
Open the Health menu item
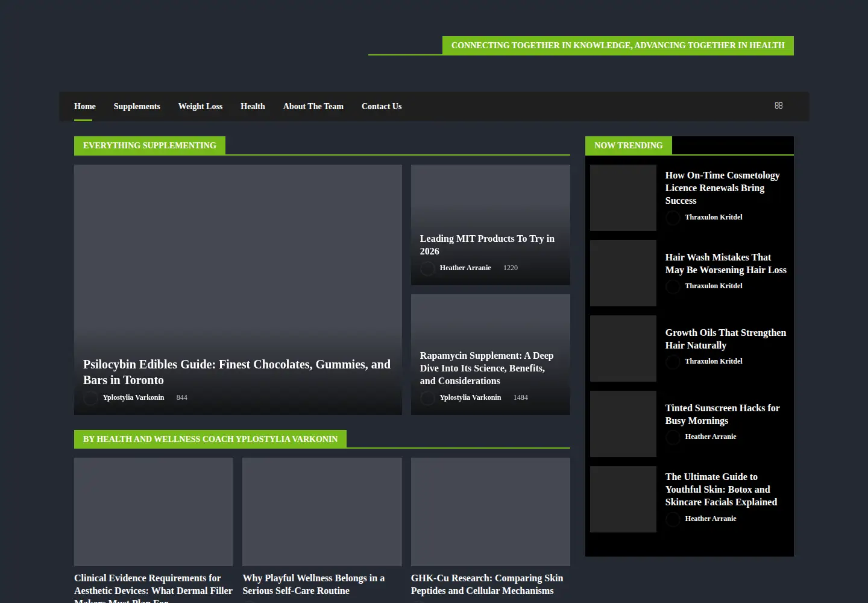(x=253, y=106)
